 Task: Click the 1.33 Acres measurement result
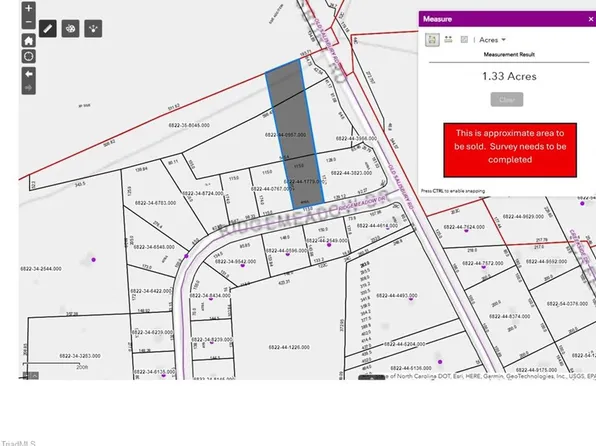coord(509,76)
